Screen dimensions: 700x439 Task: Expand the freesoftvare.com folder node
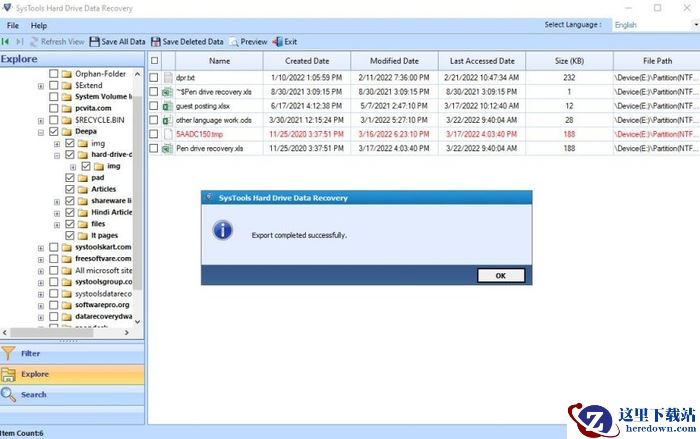tap(41, 259)
